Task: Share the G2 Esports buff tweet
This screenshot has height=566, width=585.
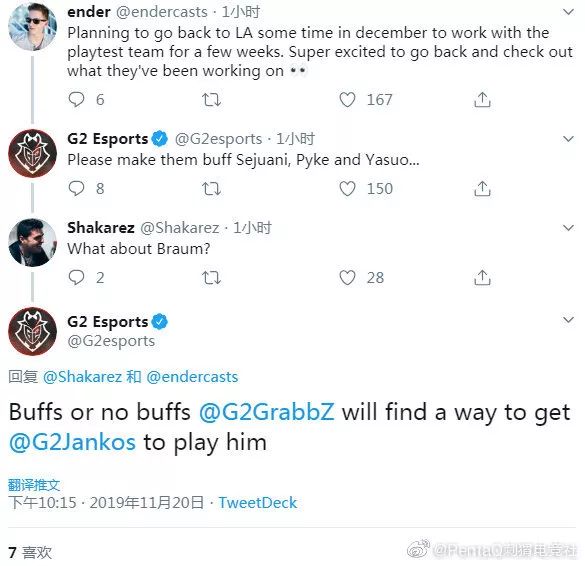Action: click(x=482, y=188)
